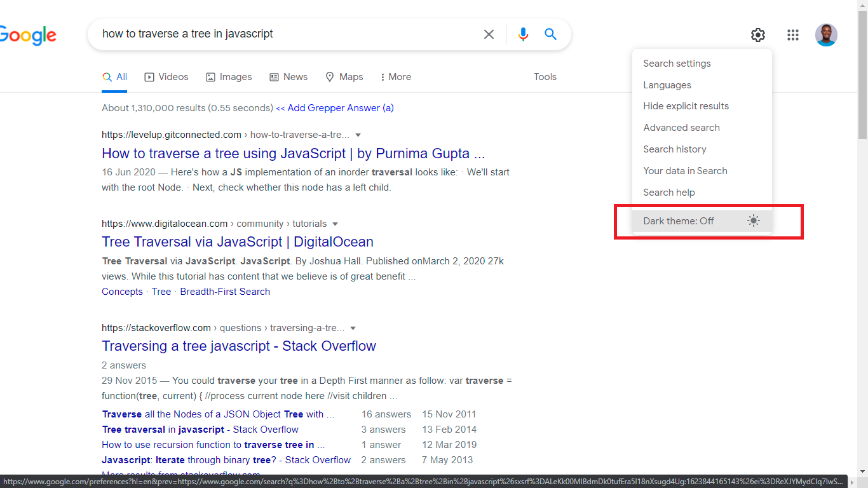868x488 pixels.
Task: Expand the More search categories menu
Action: 395,77
